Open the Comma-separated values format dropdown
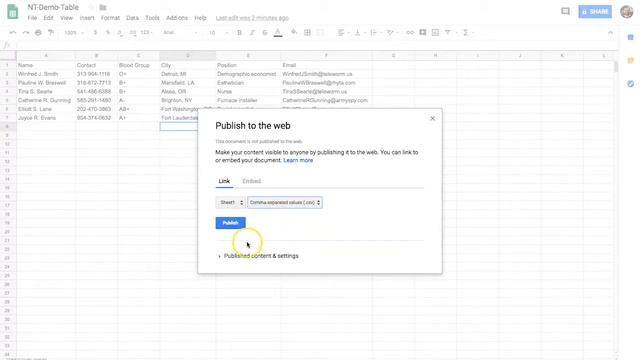The width and height of the screenshot is (640, 360). pos(284,202)
